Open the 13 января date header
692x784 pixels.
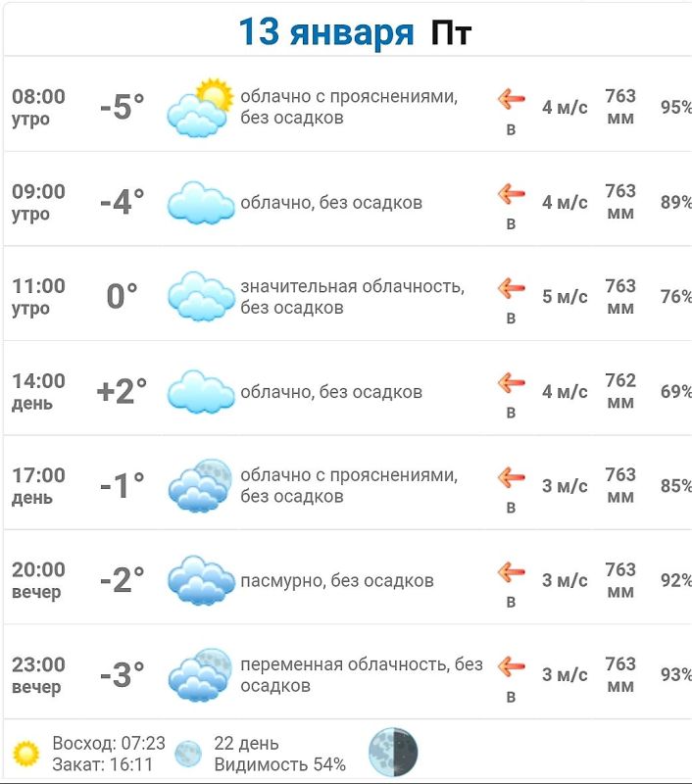click(326, 32)
